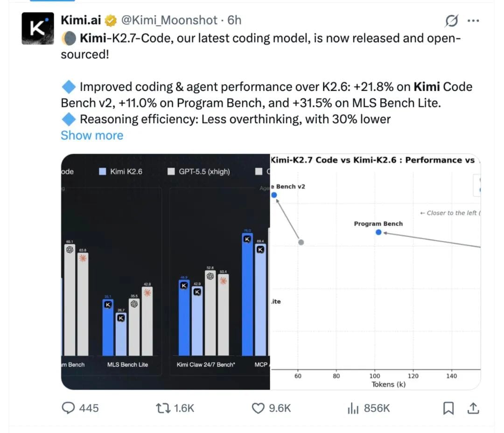Click the Kimi K2.6 legend color swatch
The width and height of the screenshot is (504, 433).
point(103,171)
